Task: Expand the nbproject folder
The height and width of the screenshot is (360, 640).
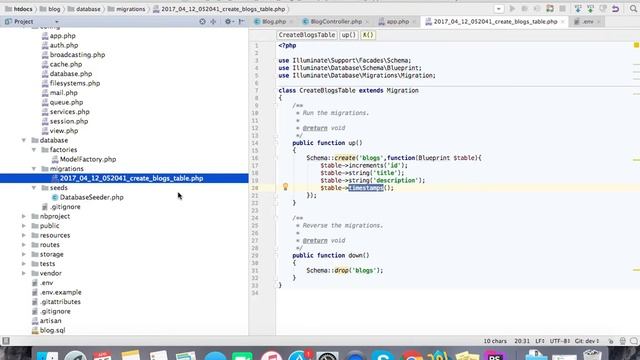Action: pyautogui.click(x=24, y=216)
